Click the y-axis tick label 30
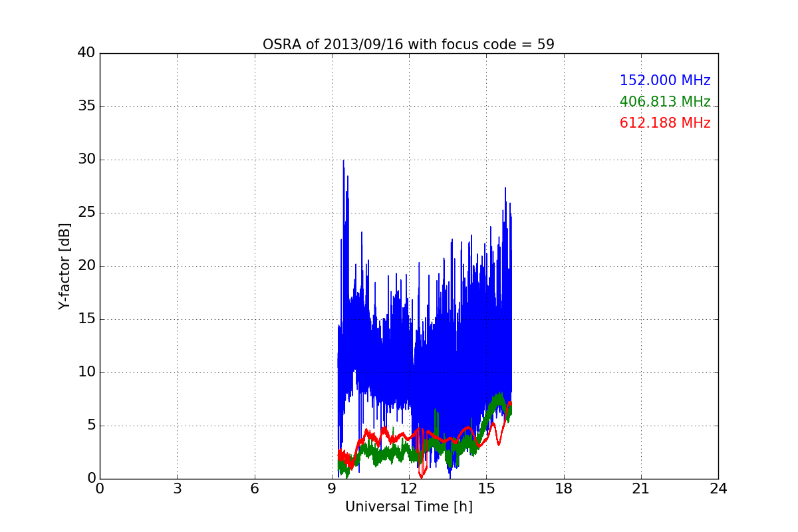The image size is (798, 532). tap(86, 160)
